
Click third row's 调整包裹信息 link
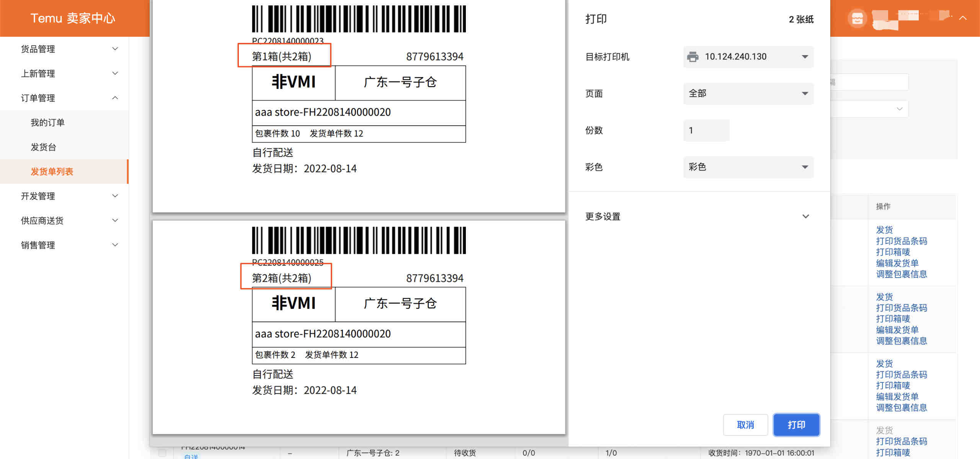pyautogui.click(x=902, y=408)
